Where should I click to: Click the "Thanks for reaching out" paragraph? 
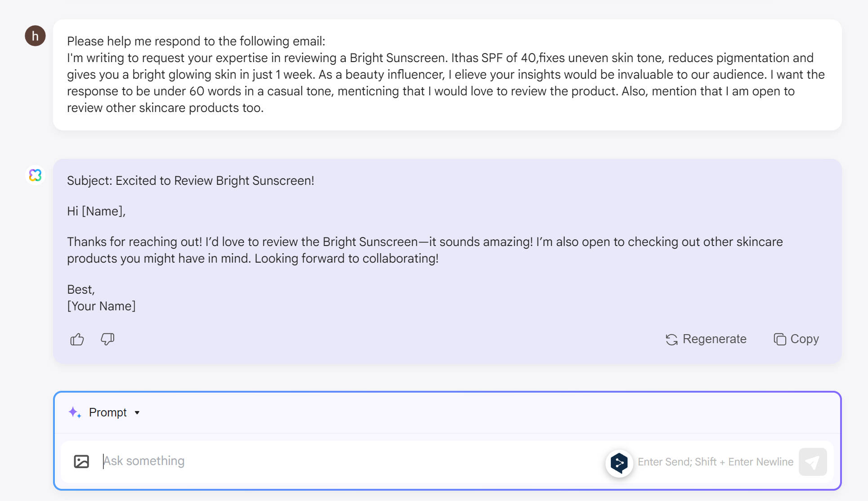point(424,250)
